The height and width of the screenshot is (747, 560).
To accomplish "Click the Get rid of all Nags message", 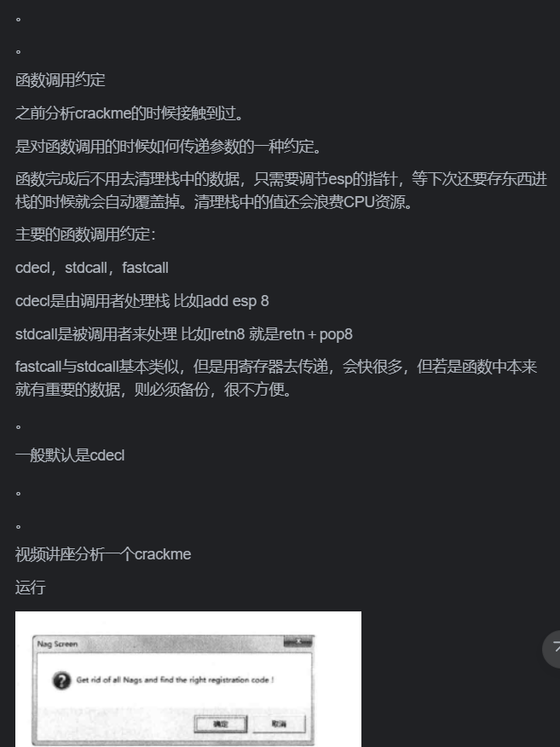I will pyautogui.click(x=175, y=680).
